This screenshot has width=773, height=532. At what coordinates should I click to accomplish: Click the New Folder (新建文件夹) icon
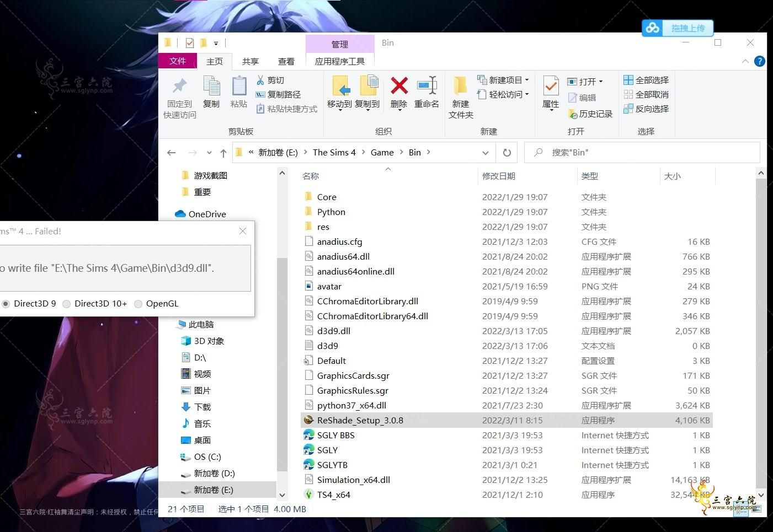(461, 87)
